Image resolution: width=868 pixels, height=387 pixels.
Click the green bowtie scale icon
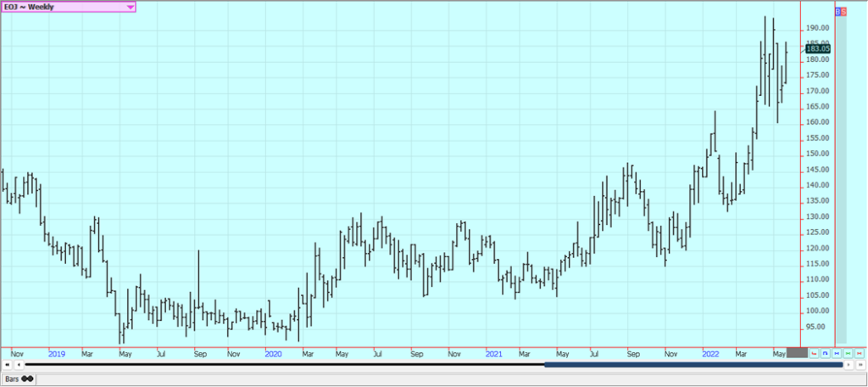pyautogui.click(x=848, y=352)
